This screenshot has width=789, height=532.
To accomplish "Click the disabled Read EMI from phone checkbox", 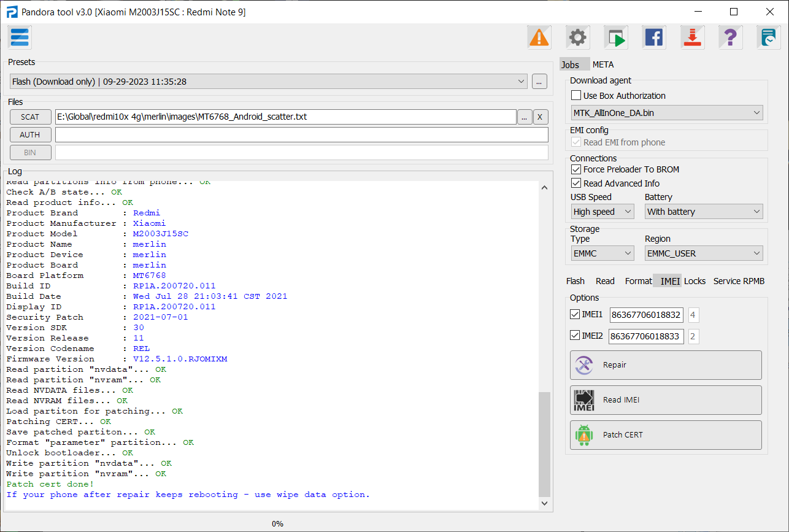I will (x=575, y=142).
